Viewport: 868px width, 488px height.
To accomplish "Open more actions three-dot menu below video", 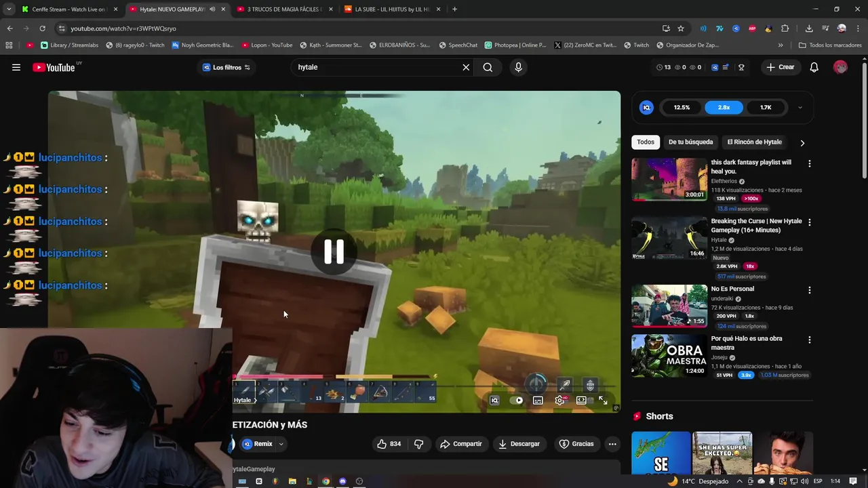I will click(612, 444).
